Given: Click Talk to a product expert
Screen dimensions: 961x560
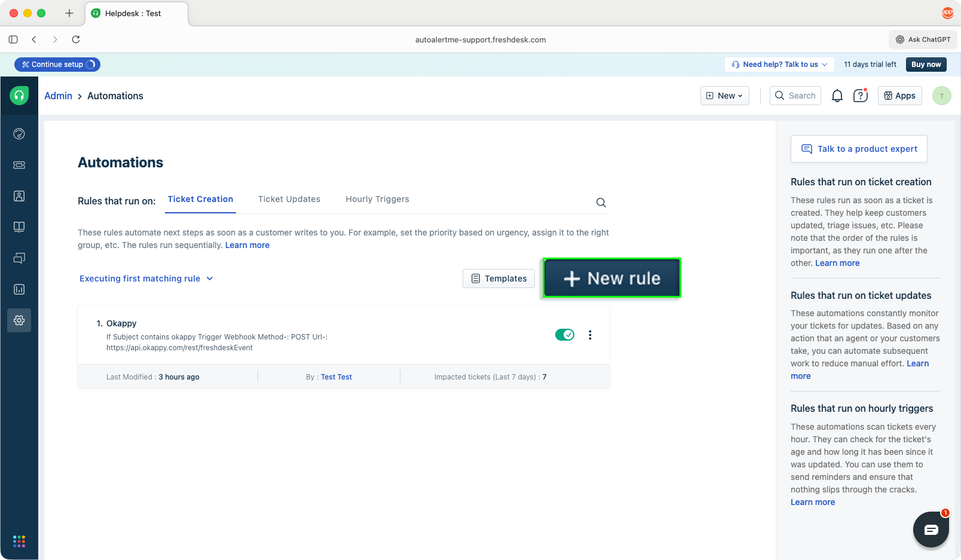Looking at the screenshot, I should (x=859, y=149).
